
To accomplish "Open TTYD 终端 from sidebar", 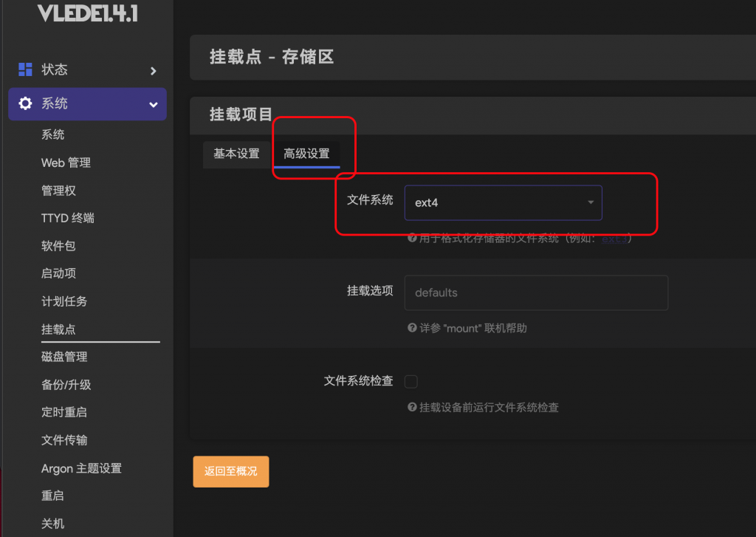I will [x=68, y=218].
